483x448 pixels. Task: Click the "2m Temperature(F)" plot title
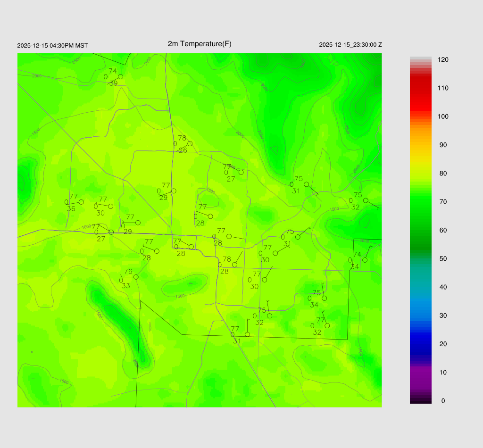(x=200, y=44)
